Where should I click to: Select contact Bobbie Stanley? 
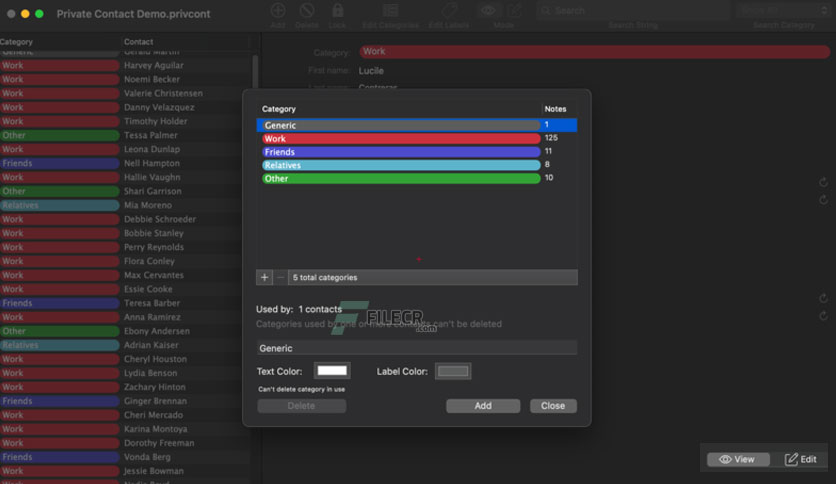point(154,233)
